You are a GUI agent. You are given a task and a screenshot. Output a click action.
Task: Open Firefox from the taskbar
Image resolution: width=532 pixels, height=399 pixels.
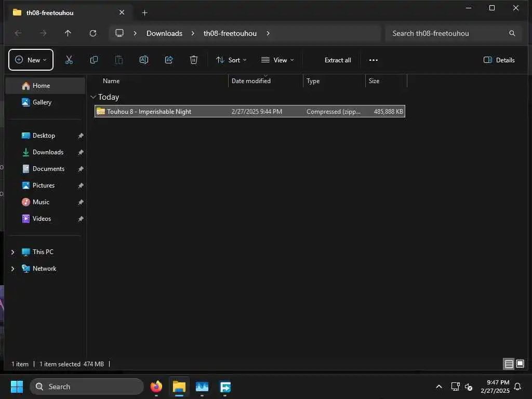(156, 387)
